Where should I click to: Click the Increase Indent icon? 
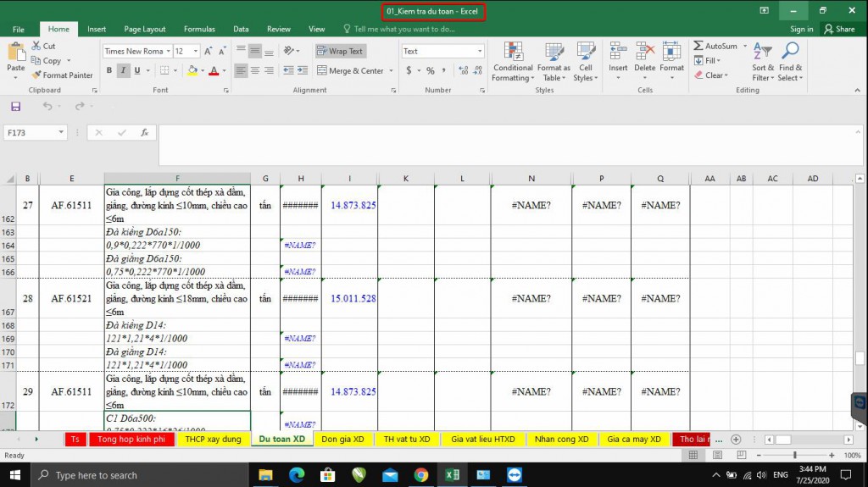point(303,70)
